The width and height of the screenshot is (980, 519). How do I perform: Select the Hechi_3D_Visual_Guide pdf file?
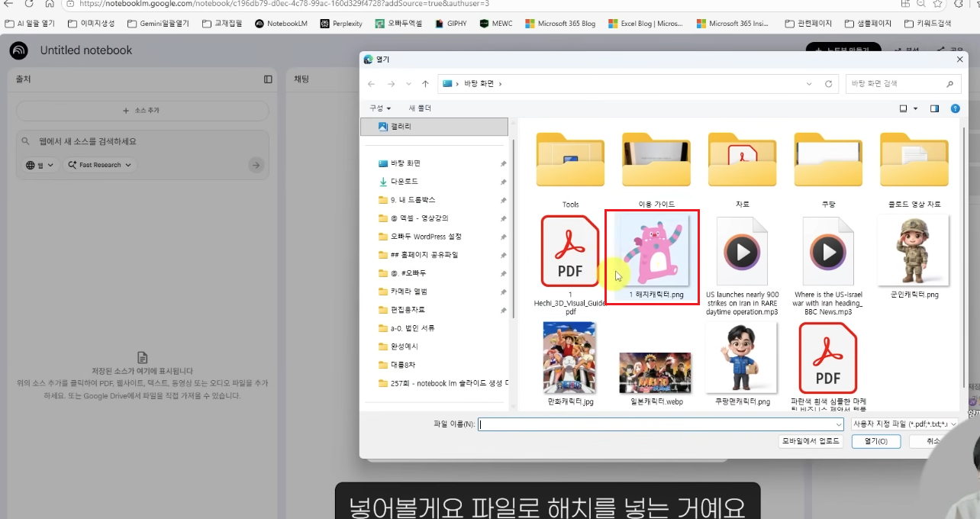[x=570, y=263]
